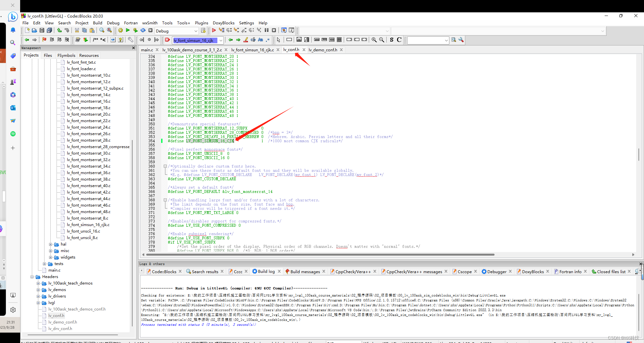The width and height of the screenshot is (644, 343).
Task: Click the Open file folder icon
Action: [x=34, y=31]
